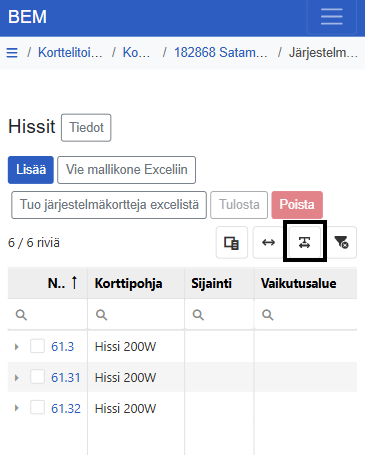Click search icon in Korttipohja filter
This screenshot has height=455, width=365.
click(x=101, y=315)
